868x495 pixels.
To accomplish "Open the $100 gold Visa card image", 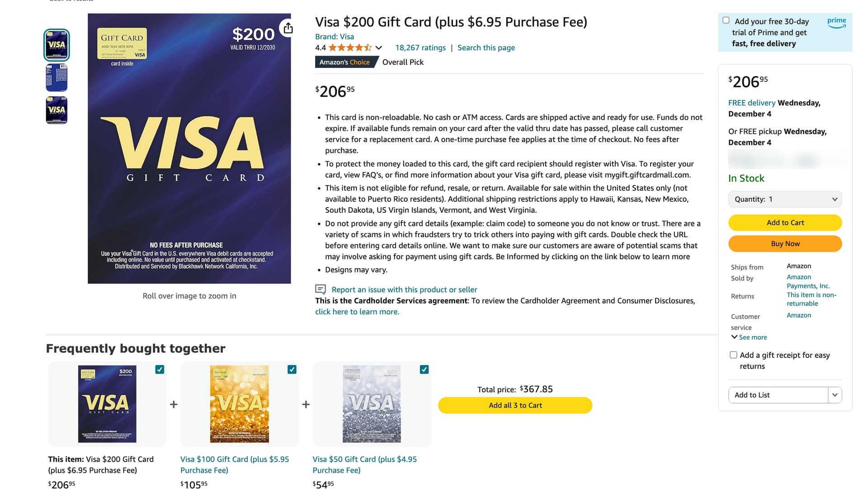I will coord(240,404).
